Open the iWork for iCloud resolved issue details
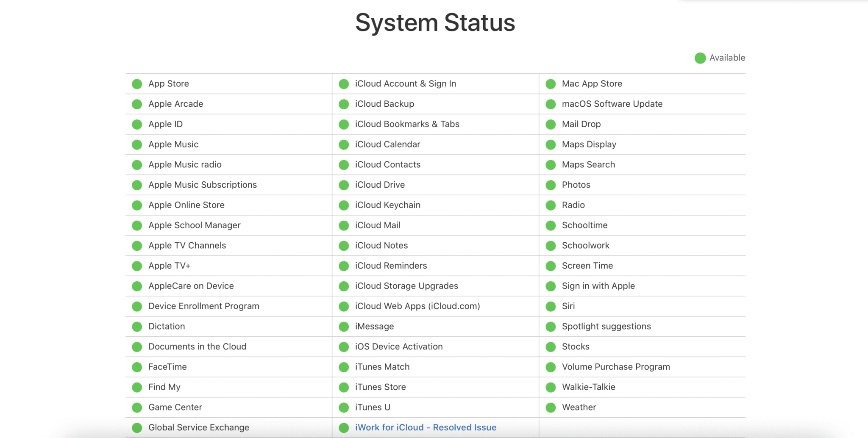This screenshot has height=438, width=868. click(x=425, y=427)
